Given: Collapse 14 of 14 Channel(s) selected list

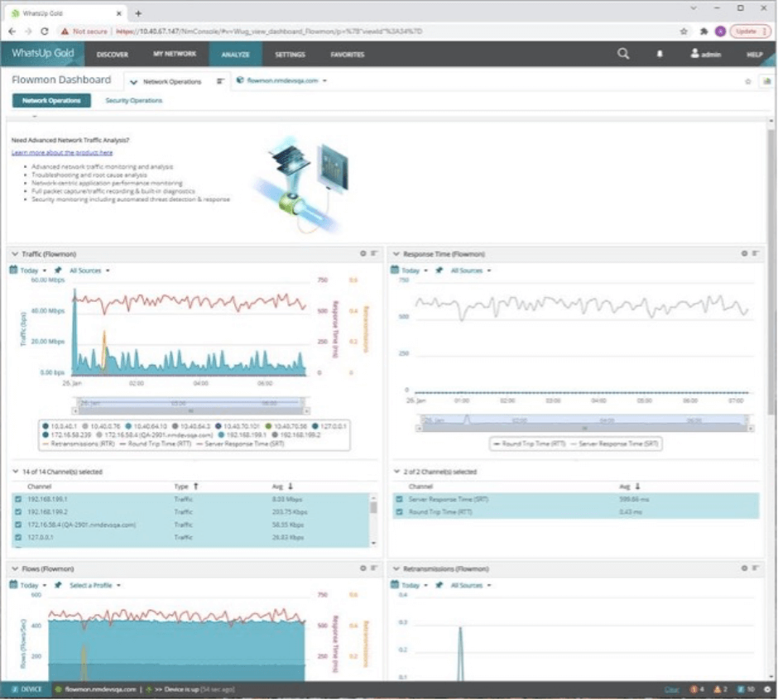Looking at the screenshot, I should pyautogui.click(x=16, y=472).
